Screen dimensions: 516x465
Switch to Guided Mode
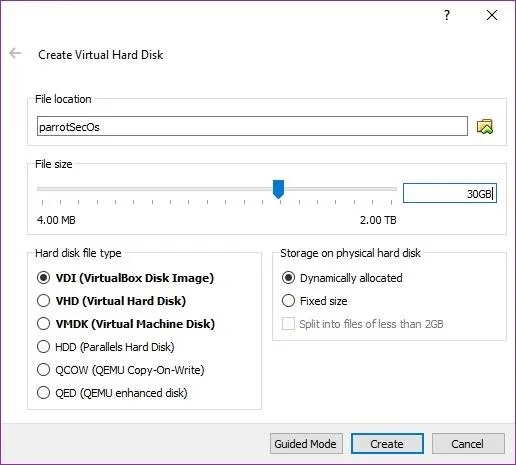coord(306,444)
